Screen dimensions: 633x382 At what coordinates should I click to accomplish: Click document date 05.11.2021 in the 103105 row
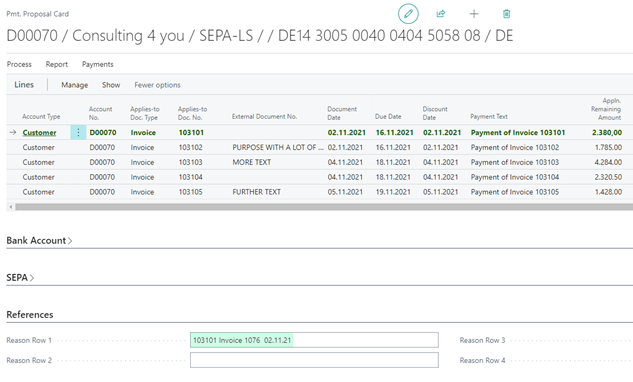pyautogui.click(x=345, y=192)
